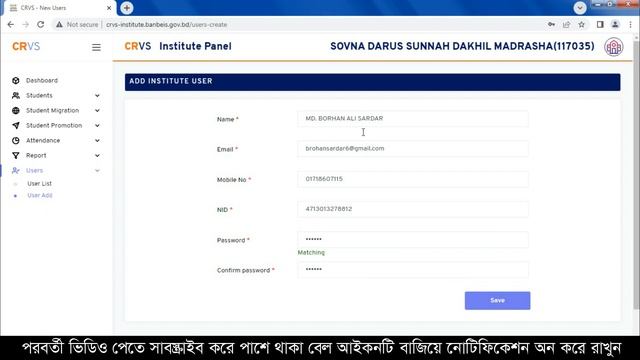Click the Confirm password field
The width and height of the screenshot is (640, 360).
click(x=413, y=269)
